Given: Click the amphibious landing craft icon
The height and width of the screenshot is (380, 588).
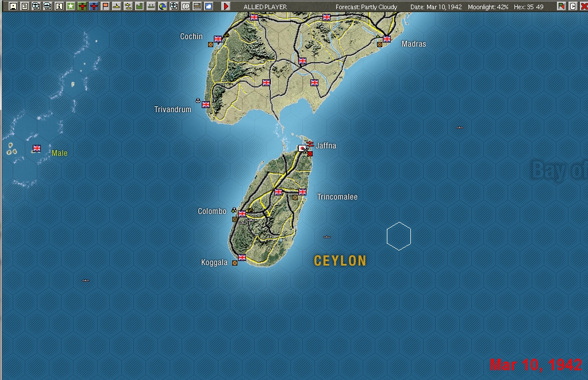Looking at the screenshot, I should (151, 5).
